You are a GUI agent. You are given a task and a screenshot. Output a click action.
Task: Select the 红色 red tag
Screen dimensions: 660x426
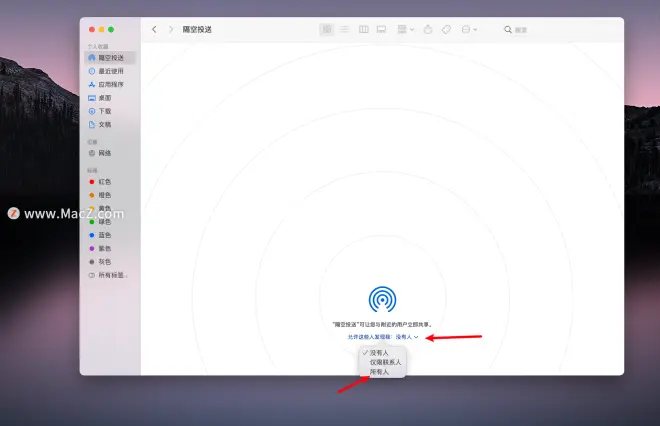(x=110, y=182)
